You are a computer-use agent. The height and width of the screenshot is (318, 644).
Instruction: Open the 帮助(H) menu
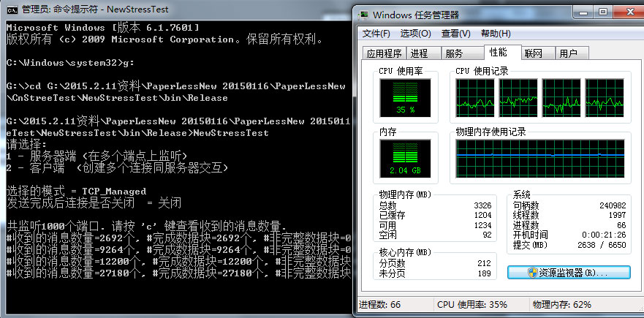[496, 34]
